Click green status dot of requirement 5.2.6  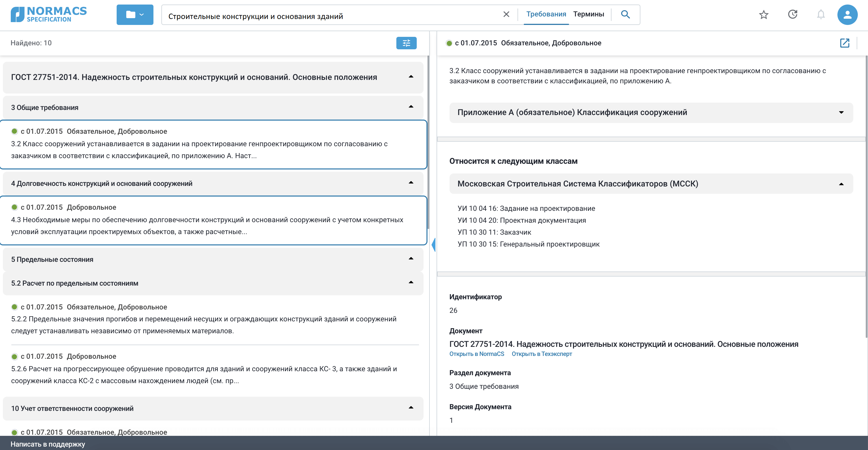click(14, 356)
